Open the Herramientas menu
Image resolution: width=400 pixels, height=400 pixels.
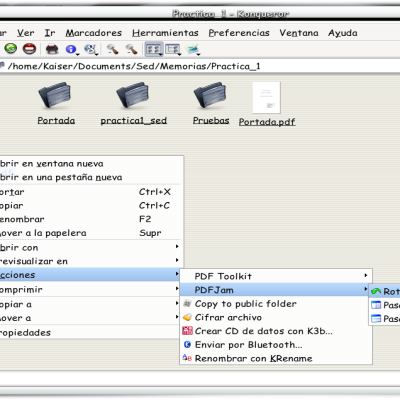tap(165, 33)
